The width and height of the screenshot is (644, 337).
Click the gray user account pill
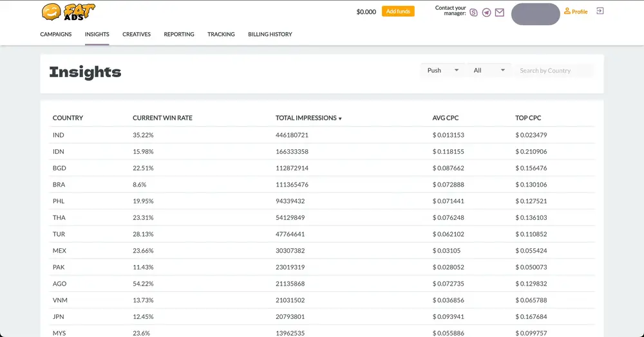click(536, 14)
